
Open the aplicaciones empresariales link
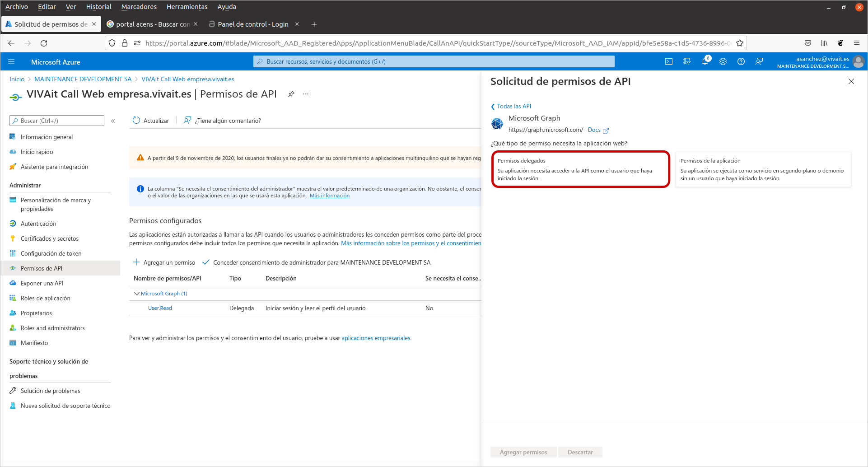(376, 338)
